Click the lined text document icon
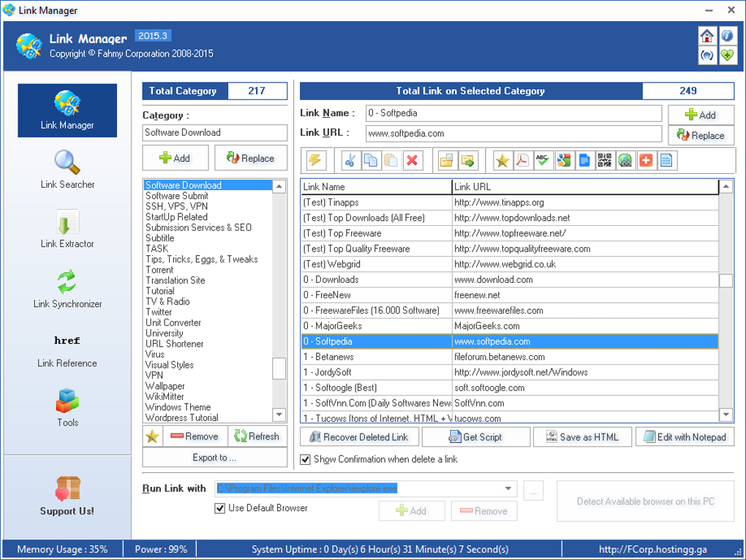The width and height of the screenshot is (746, 560). click(x=666, y=161)
